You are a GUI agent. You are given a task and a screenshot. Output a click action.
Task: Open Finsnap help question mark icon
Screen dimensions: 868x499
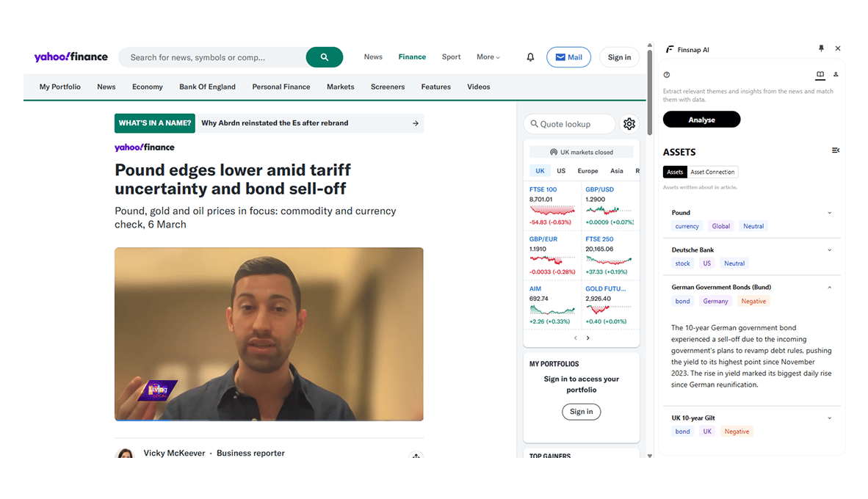(667, 75)
